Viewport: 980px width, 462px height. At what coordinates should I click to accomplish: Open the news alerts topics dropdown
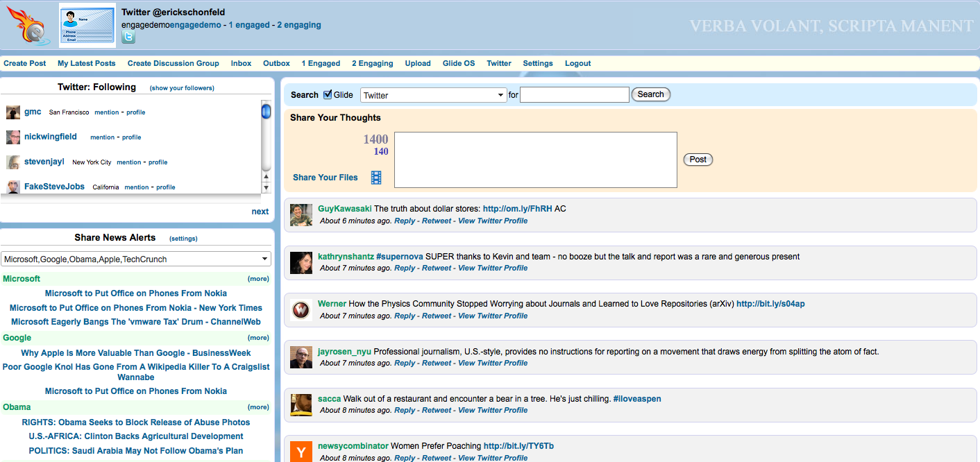tap(136, 259)
